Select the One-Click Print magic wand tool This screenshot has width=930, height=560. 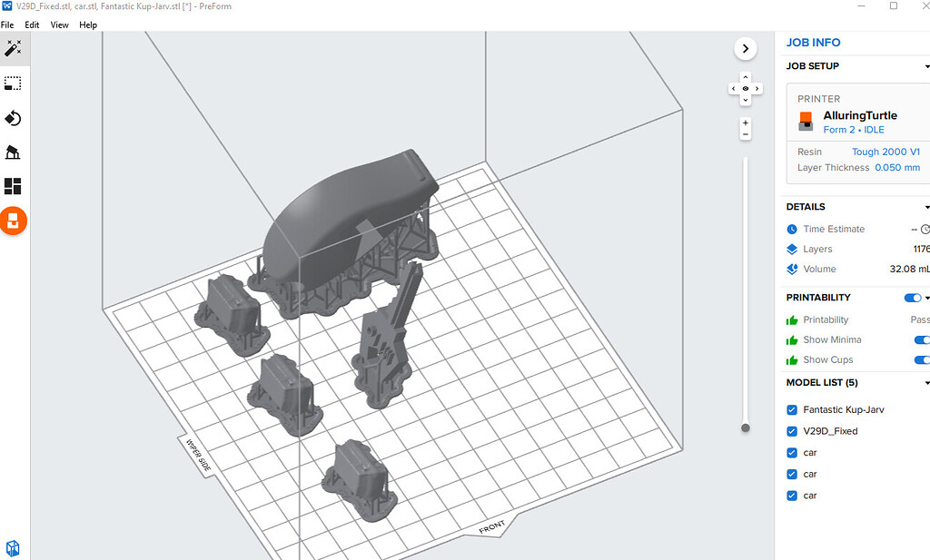pyautogui.click(x=14, y=48)
